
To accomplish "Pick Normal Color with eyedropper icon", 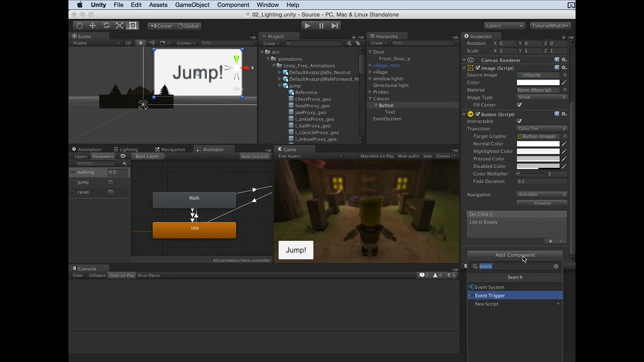I will coord(565,144).
